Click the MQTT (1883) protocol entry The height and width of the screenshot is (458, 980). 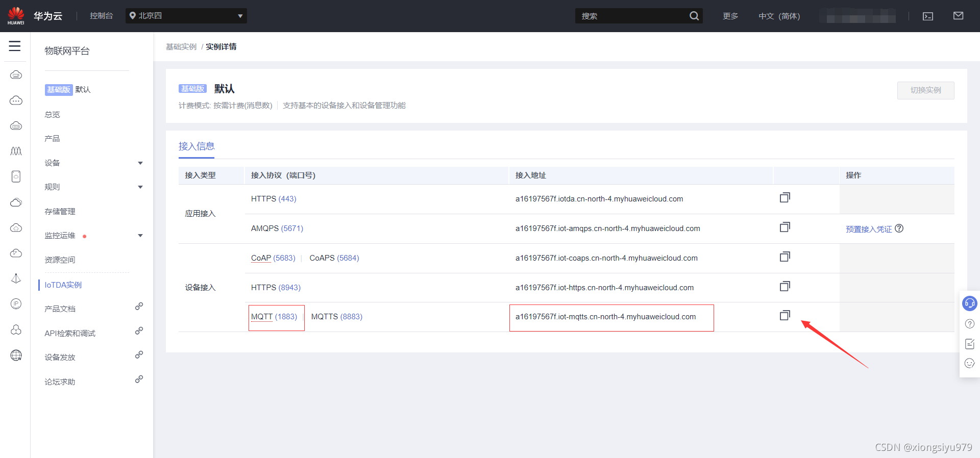click(274, 317)
